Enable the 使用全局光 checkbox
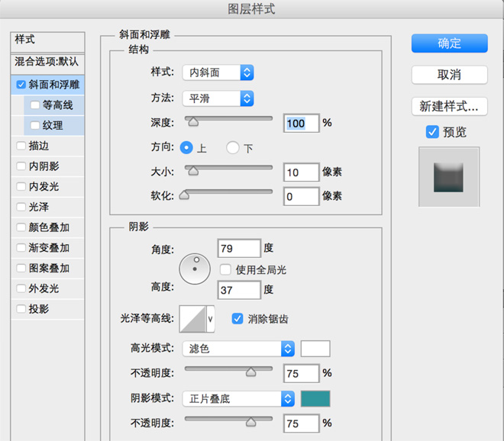504x441 pixels. pos(225,269)
